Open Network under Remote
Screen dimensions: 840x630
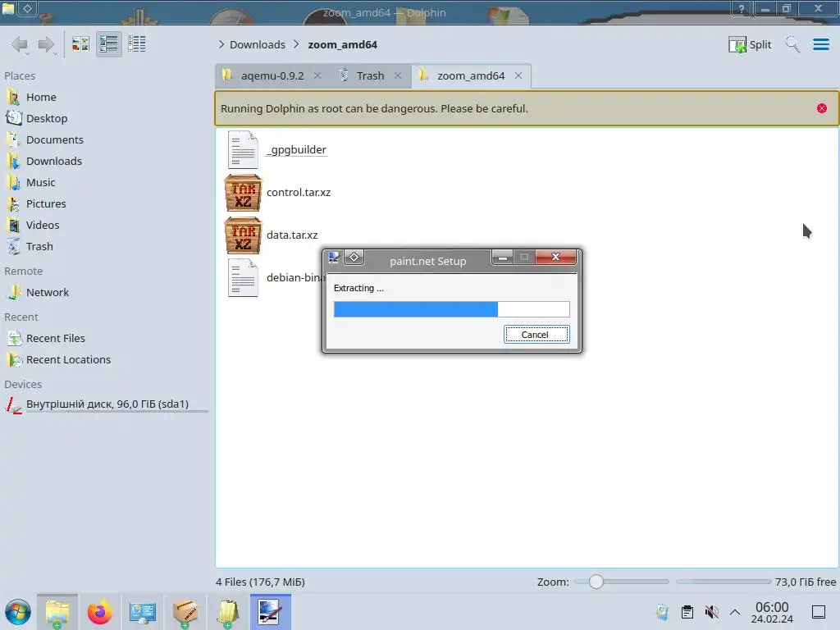coord(47,293)
